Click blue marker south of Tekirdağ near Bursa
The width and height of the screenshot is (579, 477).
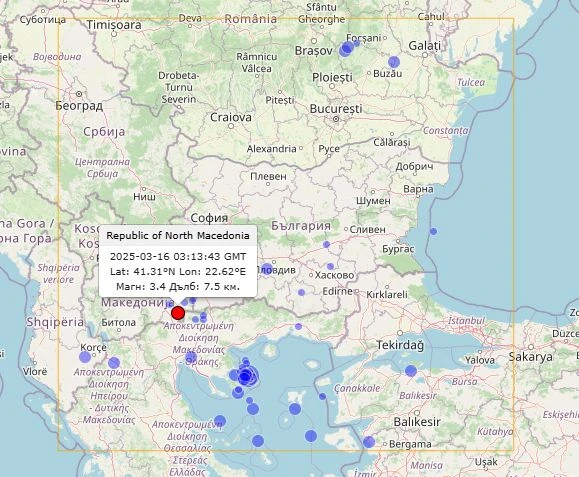(411, 371)
